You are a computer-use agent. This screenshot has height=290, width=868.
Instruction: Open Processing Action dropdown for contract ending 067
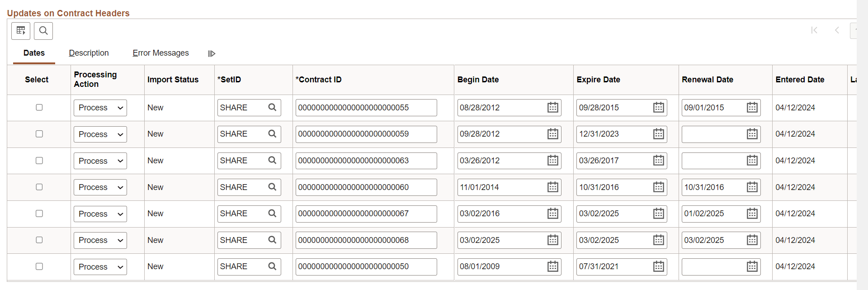(100, 214)
